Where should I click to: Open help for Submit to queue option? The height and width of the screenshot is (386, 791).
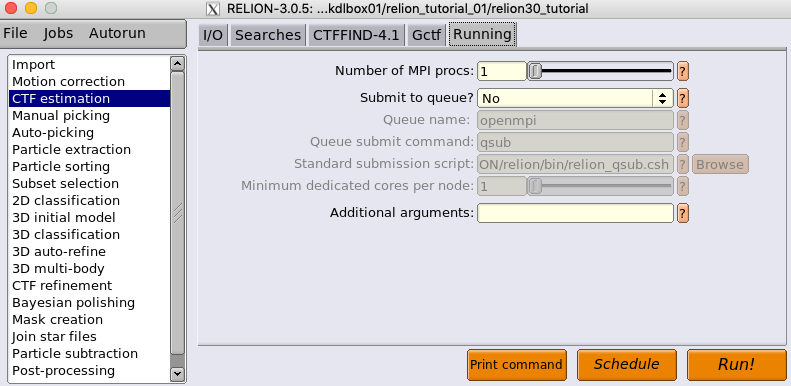click(683, 98)
